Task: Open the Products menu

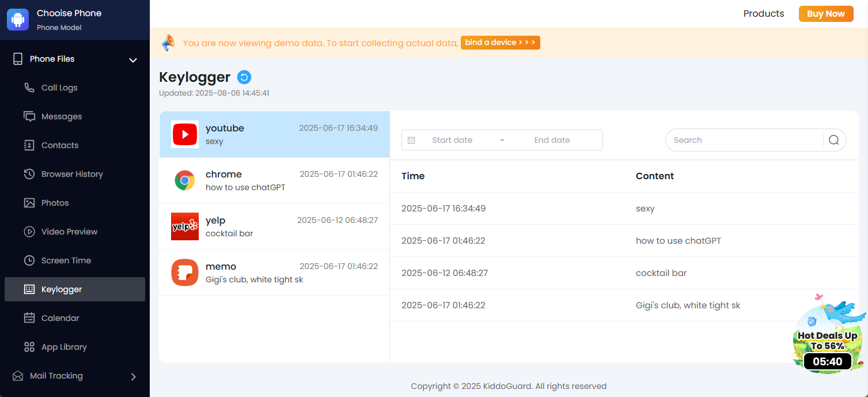Action: pyautogui.click(x=763, y=13)
